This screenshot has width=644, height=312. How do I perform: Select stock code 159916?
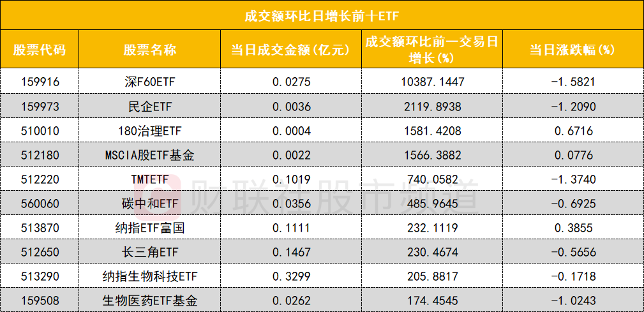[x=39, y=82]
